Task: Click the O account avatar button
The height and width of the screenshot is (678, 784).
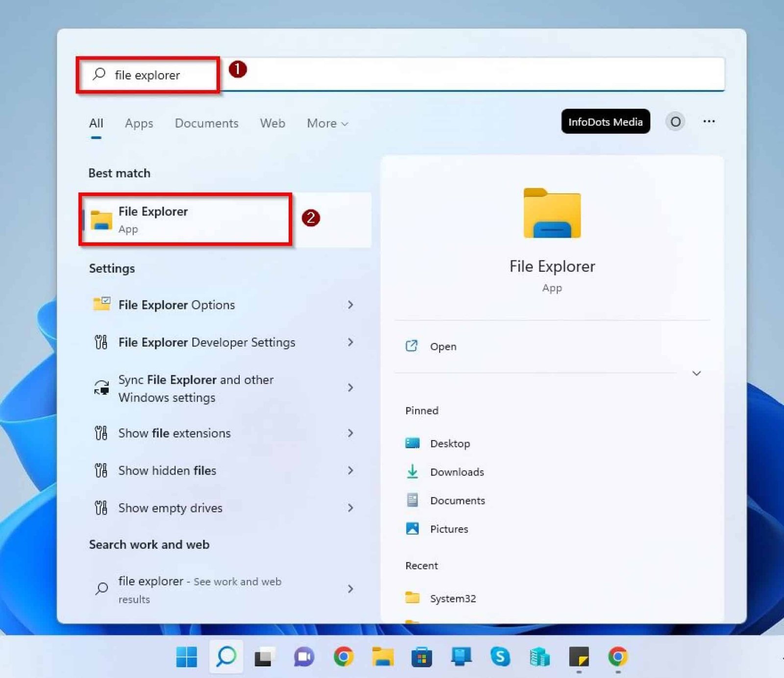Action: point(675,121)
